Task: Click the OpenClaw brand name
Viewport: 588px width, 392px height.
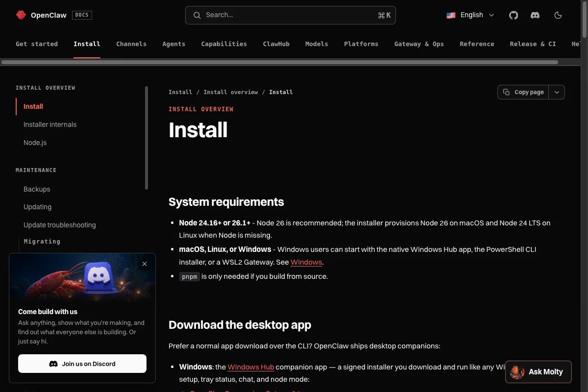Action: click(49, 15)
